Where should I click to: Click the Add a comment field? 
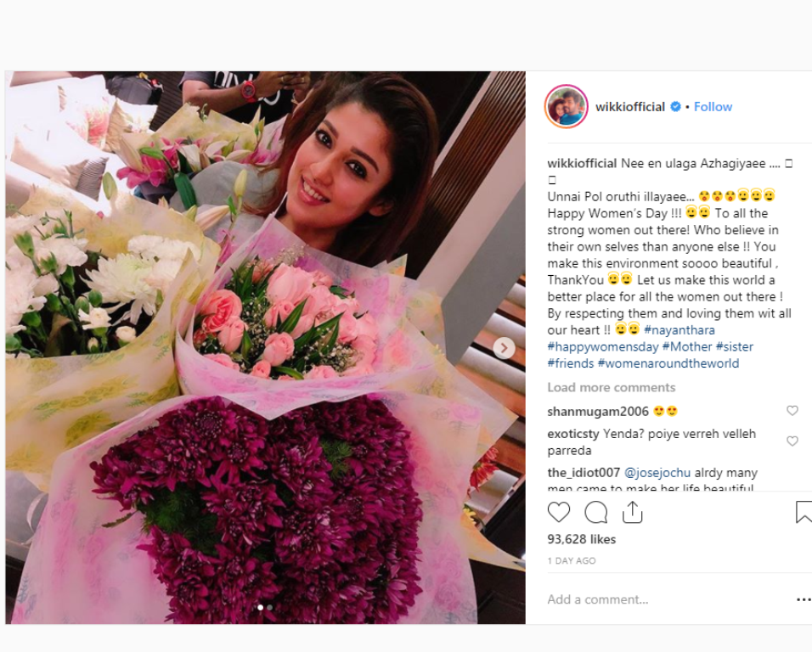coord(668,599)
